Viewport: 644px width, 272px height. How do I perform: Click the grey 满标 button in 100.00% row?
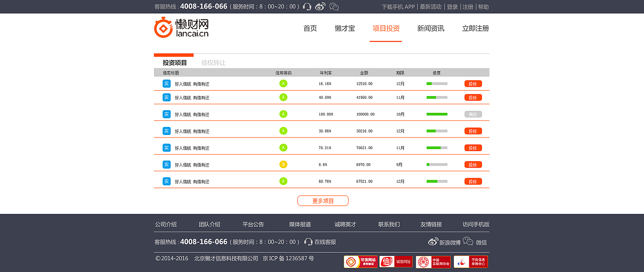tap(473, 114)
